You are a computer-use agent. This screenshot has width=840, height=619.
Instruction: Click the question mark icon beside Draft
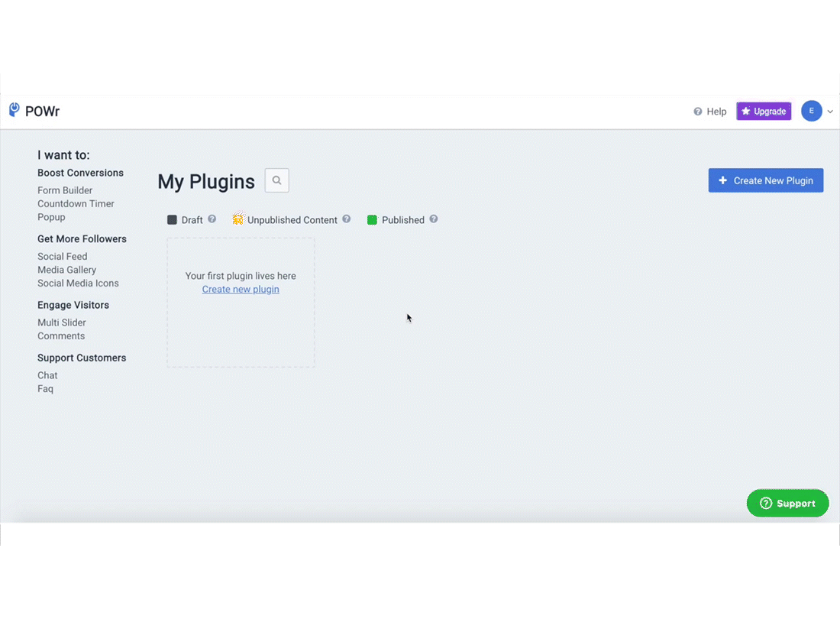pos(212,219)
